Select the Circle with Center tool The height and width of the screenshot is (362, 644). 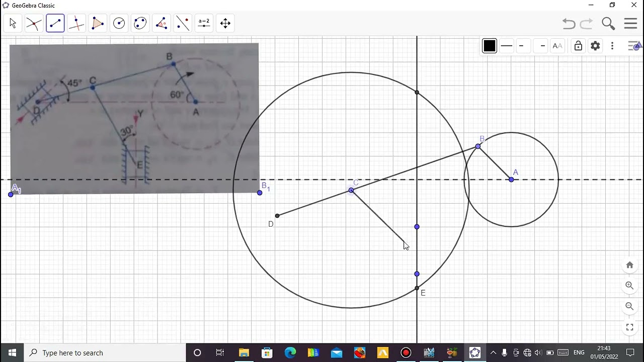119,23
